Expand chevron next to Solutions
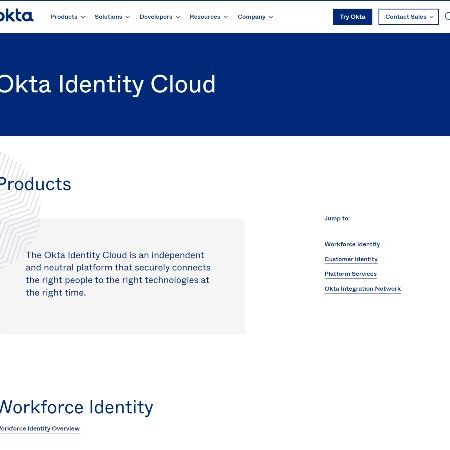450x450 pixels. click(128, 17)
